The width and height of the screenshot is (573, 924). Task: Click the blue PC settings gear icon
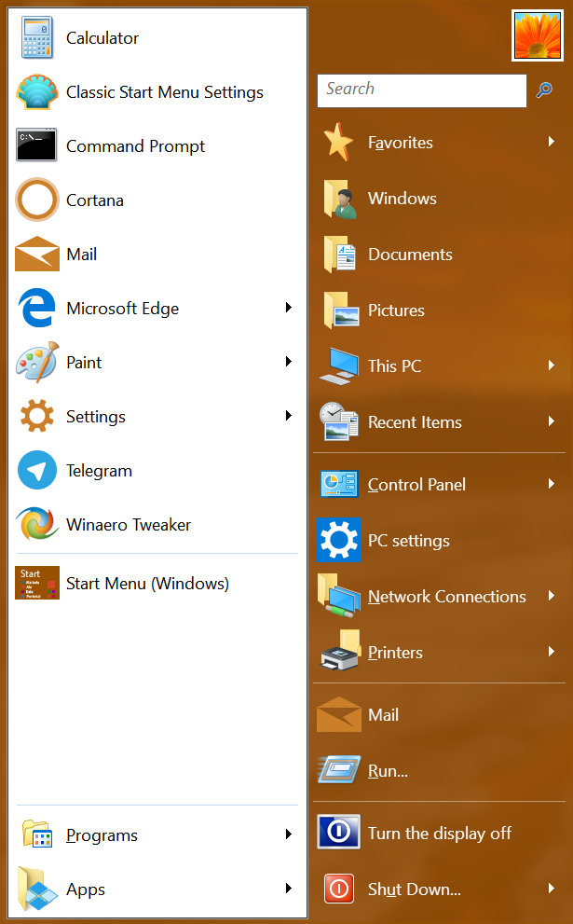click(x=339, y=540)
